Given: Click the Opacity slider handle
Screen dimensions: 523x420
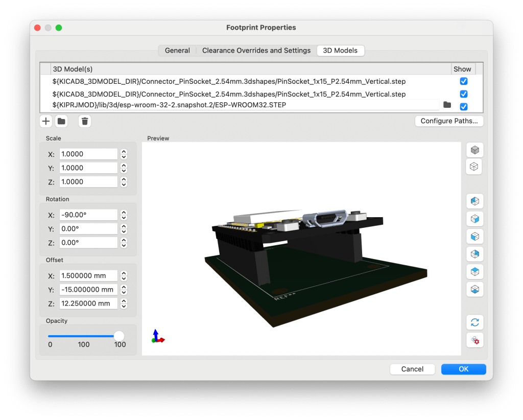Looking at the screenshot, I should 119,336.
